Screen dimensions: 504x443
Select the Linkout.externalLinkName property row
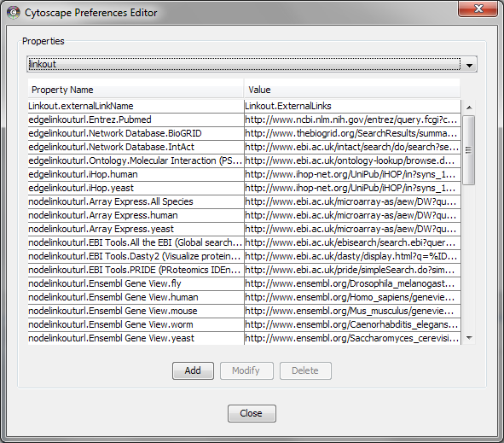tap(244, 106)
